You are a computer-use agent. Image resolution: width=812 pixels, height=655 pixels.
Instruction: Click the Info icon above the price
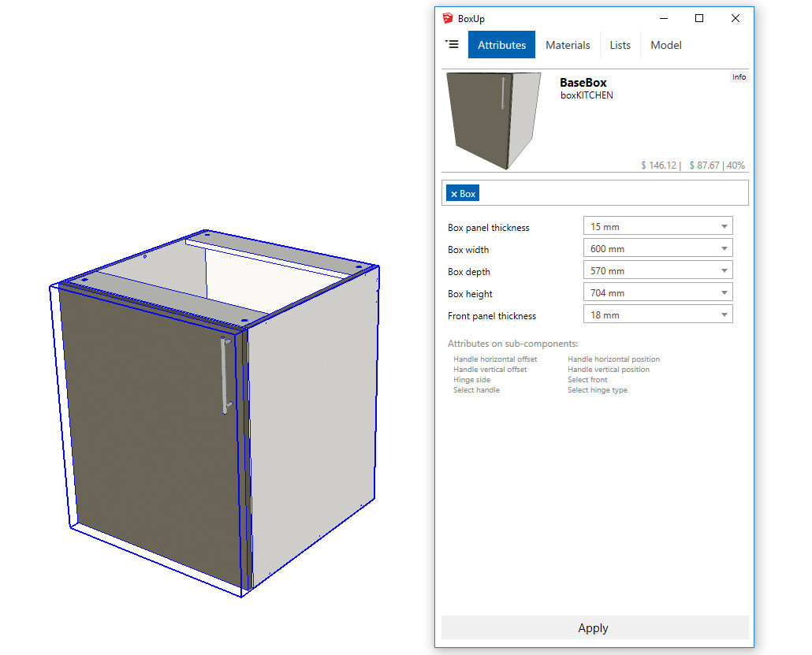click(739, 76)
